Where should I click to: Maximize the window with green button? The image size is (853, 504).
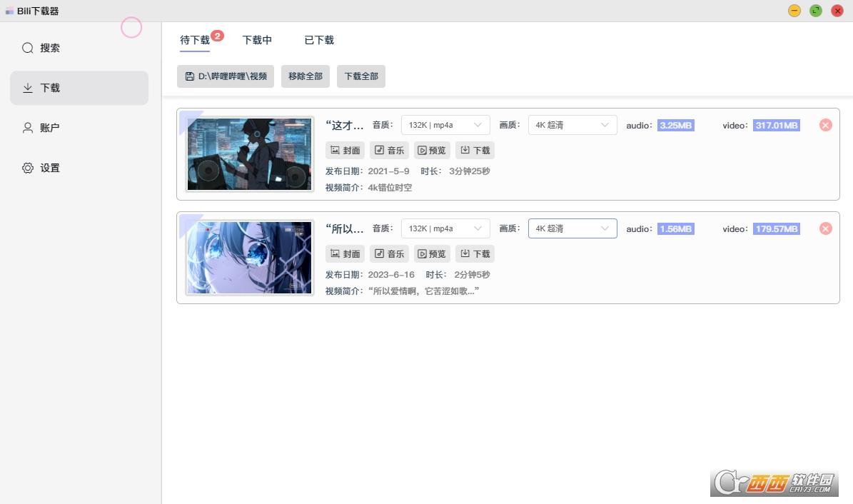(x=815, y=11)
